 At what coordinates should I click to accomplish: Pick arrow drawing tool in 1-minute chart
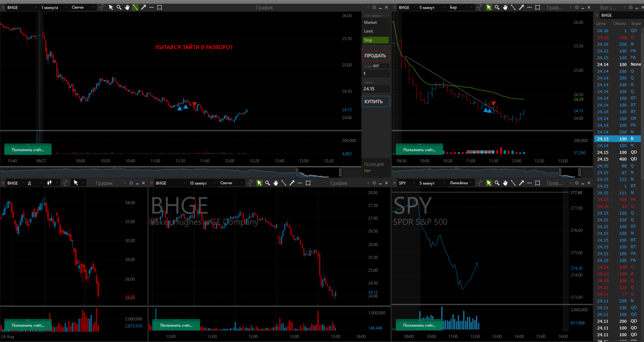coord(143,7)
